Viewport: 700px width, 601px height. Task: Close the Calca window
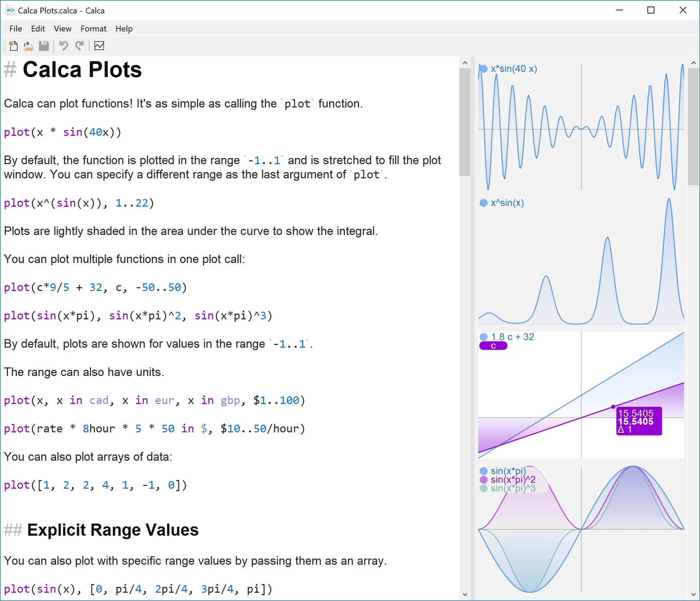tap(683, 10)
